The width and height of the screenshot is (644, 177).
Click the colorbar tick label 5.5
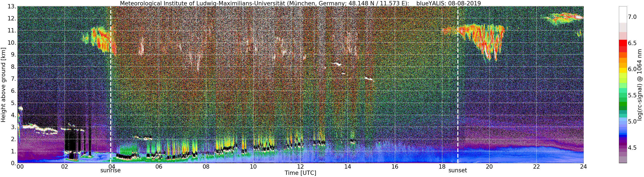(632, 95)
